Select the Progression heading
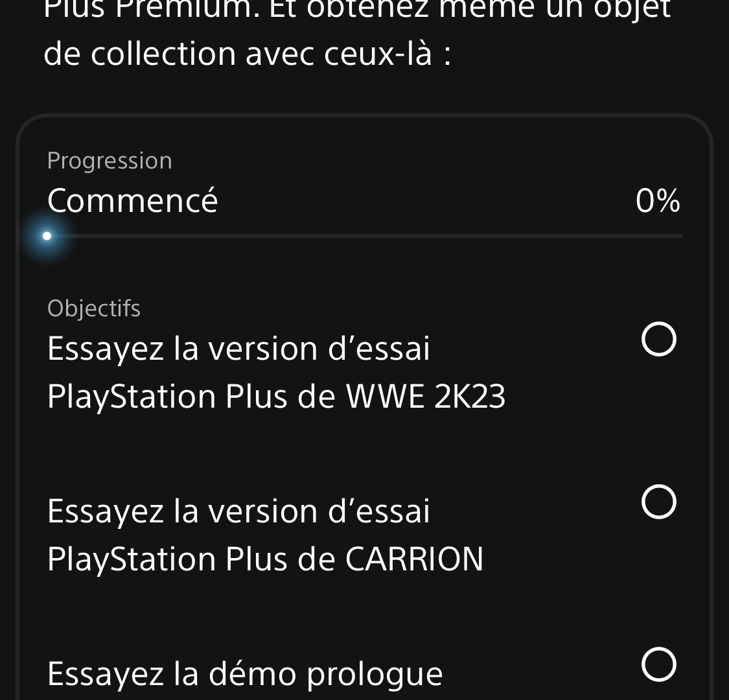Image resolution: width=729 pixels, height=700 pixels. click(x=110, y=161)
